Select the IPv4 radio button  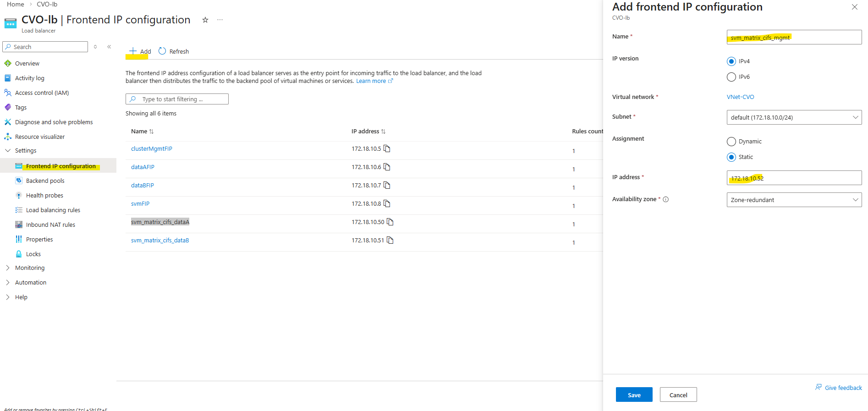point(731,61)
